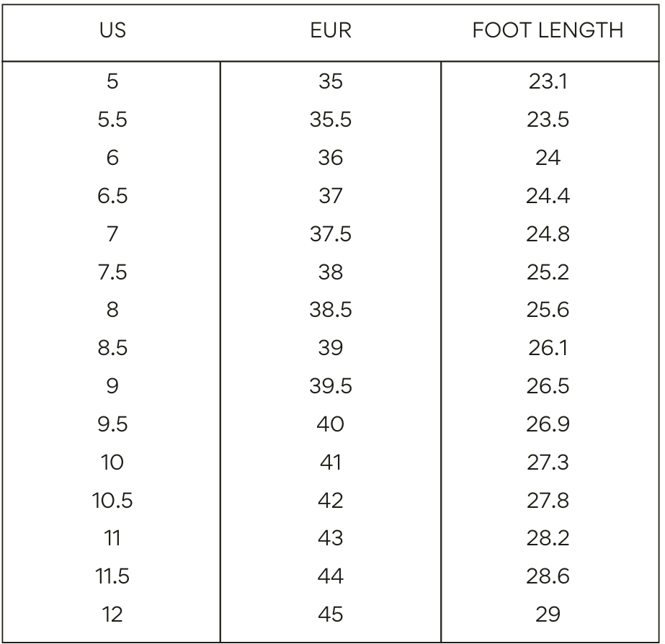
Task: Click US size 5.5 cell
Action: coord(112,120)
